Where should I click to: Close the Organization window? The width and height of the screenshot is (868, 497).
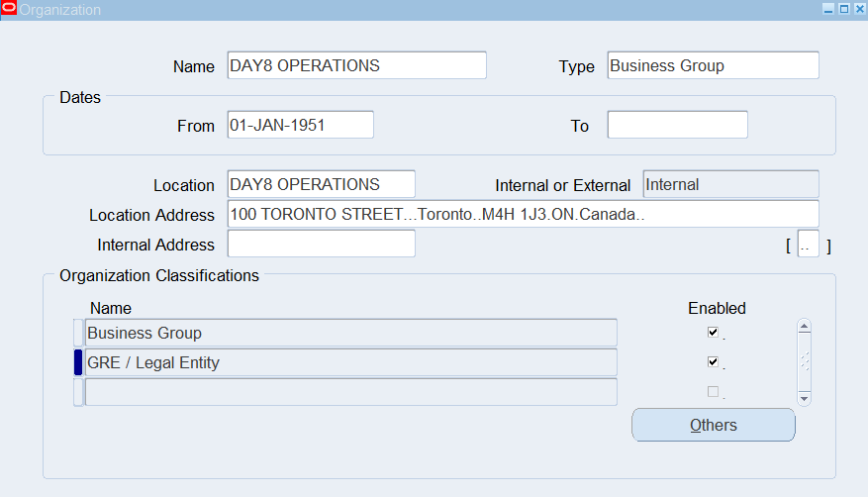860,9
